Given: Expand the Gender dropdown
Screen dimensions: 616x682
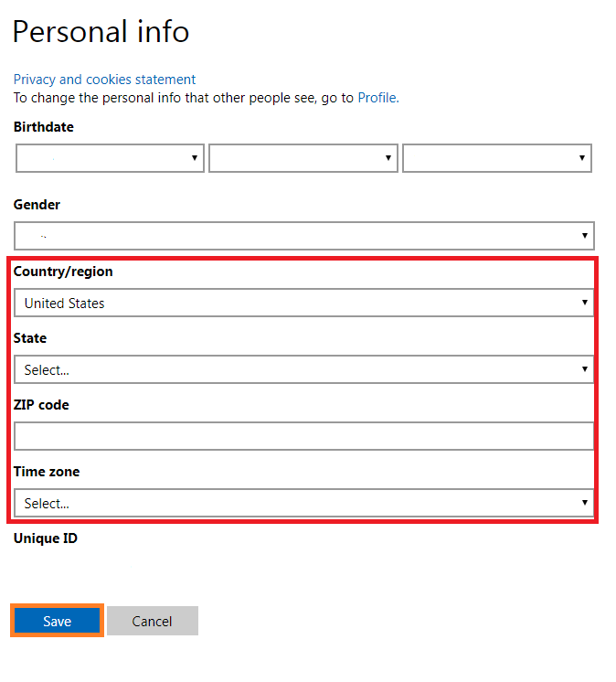Looking at the screenshot, I should point(303,236).
